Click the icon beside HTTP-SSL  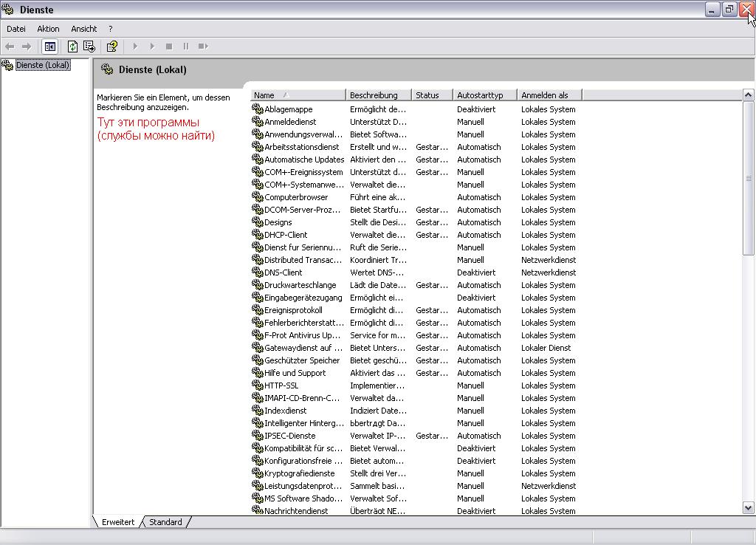click(x=258, y=385)
